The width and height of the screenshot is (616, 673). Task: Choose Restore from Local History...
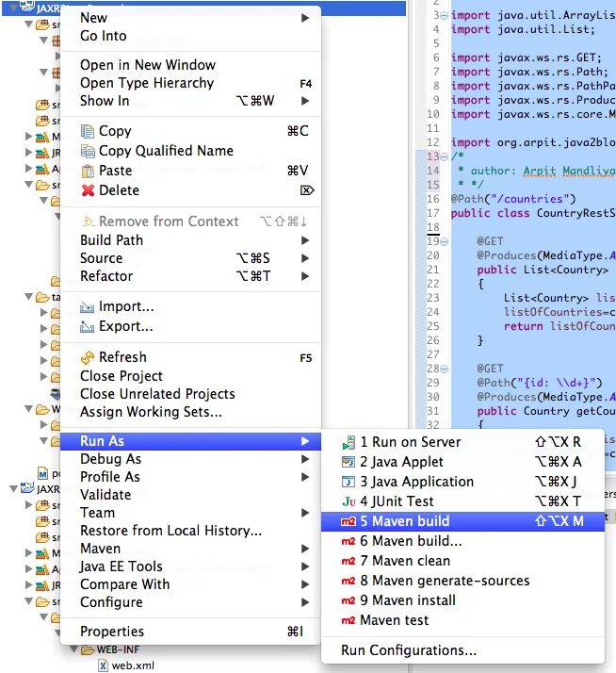click(190, 531)
